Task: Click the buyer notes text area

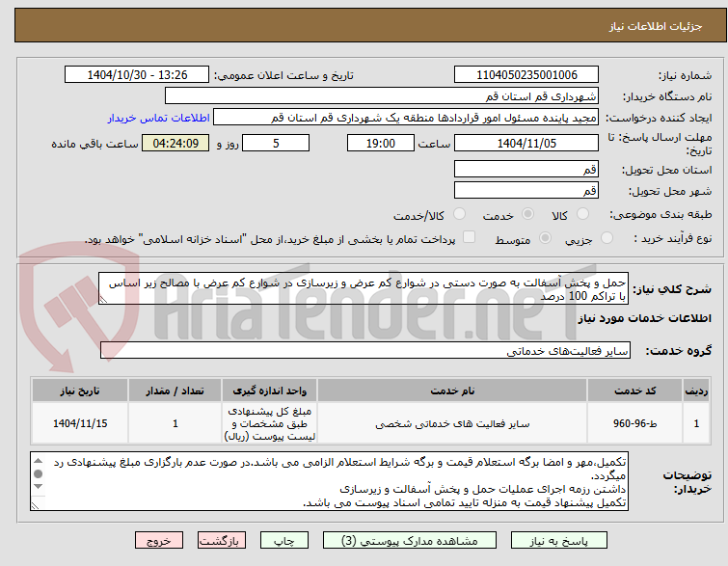Action: coord(329,481)
